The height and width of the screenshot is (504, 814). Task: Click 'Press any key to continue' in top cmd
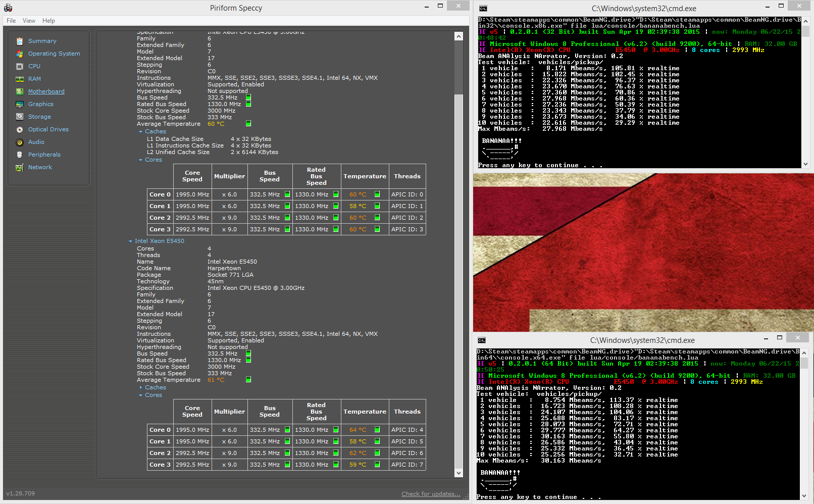(x=541, y=165)
